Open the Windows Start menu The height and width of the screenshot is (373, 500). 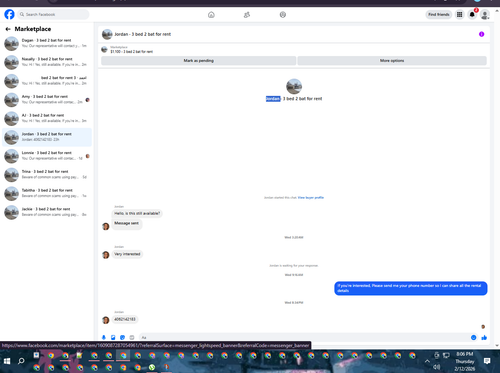pyautogui.click(x=7, y=361)
